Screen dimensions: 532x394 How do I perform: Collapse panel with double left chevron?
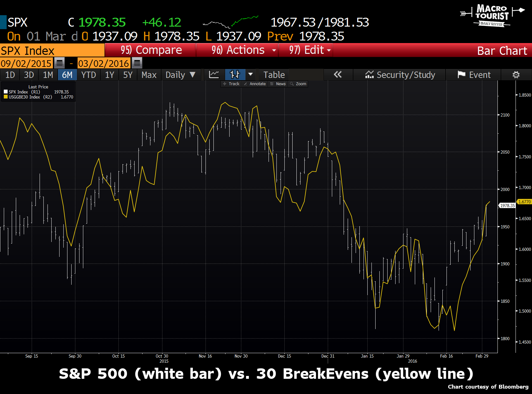338,75
